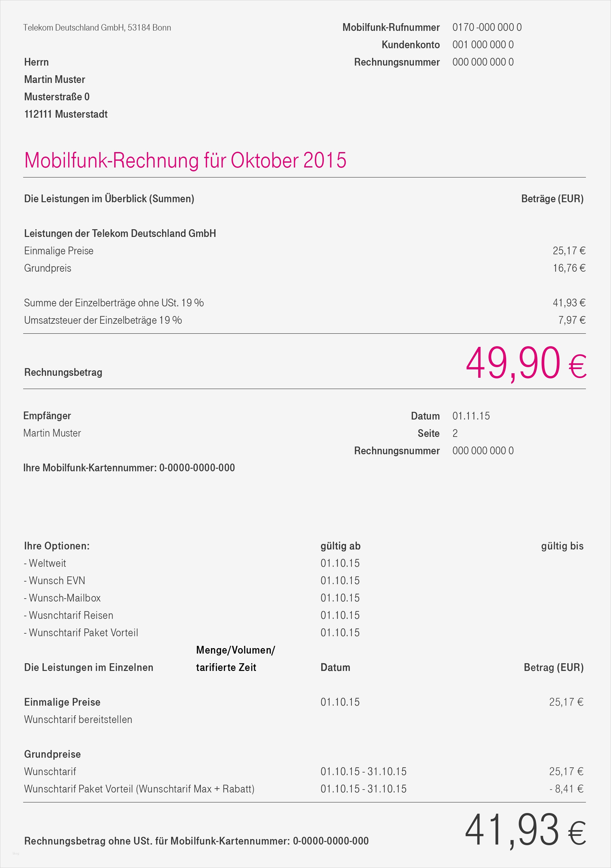Click the Kundenkonto number 001 000 000 0
The width and height of the screenshot is (611, 868).
[x=483, y=45]
